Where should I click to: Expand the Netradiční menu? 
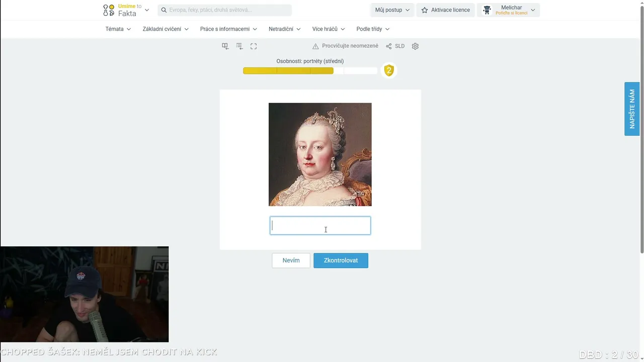(285, 29)
